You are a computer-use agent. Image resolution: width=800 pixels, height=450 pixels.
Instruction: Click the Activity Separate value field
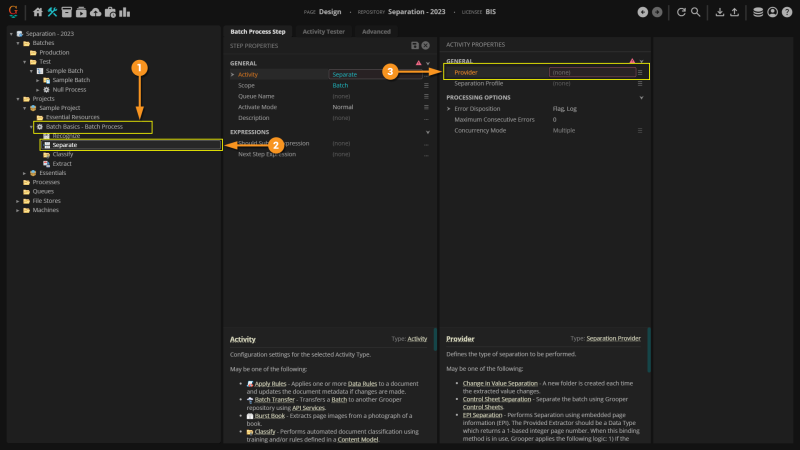(376, 74)
